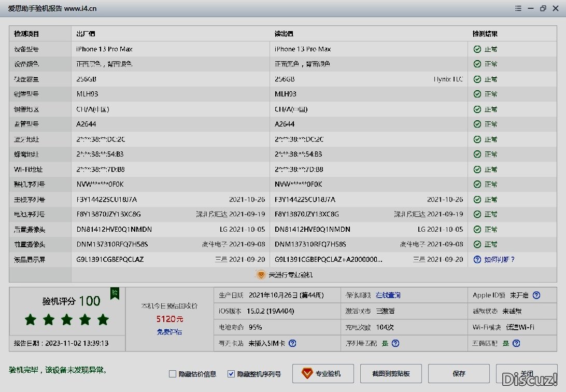Click the estimated price 5120元
The width and height of the screenshot is (566, 392).
(x=169, y=319)
